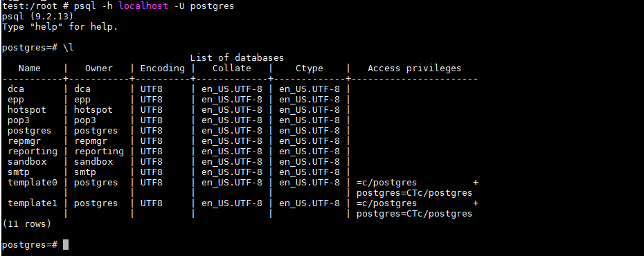644x256 pixels.
Task: Click the "Encoding" column header
Action: click(x=163, y=68)
